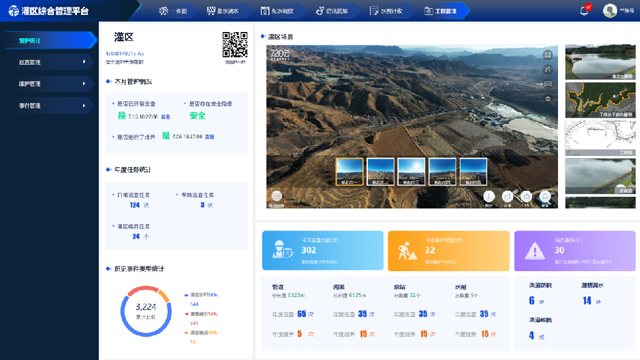Image resolution: width=640 pixels, height=360 pixels.
Task: Toggle panorama fullscreen icon at viewer top-right
Action: pos(547,55)
